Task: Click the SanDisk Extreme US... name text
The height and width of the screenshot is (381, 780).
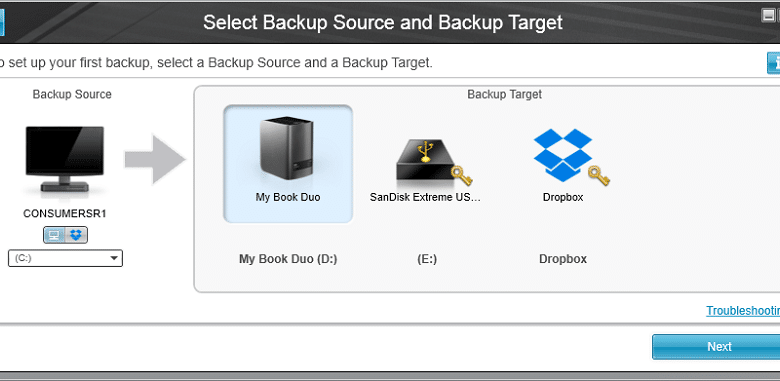Action: (x=426, y=197)
